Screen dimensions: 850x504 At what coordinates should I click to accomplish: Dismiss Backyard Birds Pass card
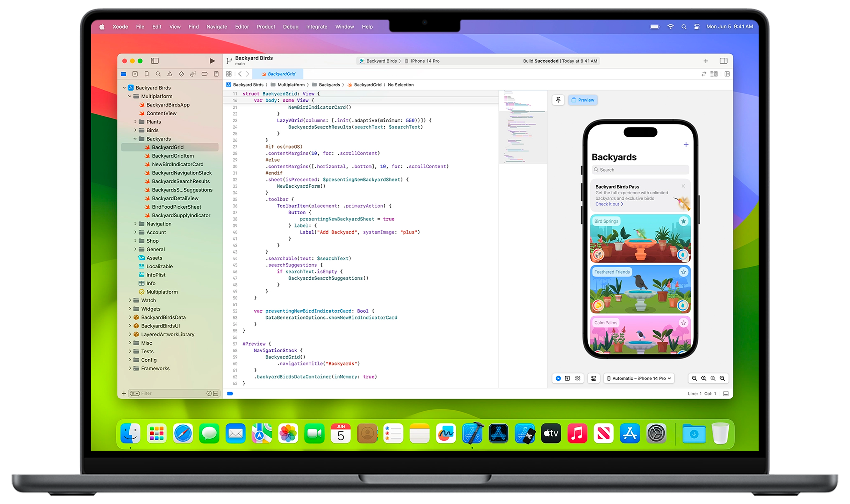point(683,186)
